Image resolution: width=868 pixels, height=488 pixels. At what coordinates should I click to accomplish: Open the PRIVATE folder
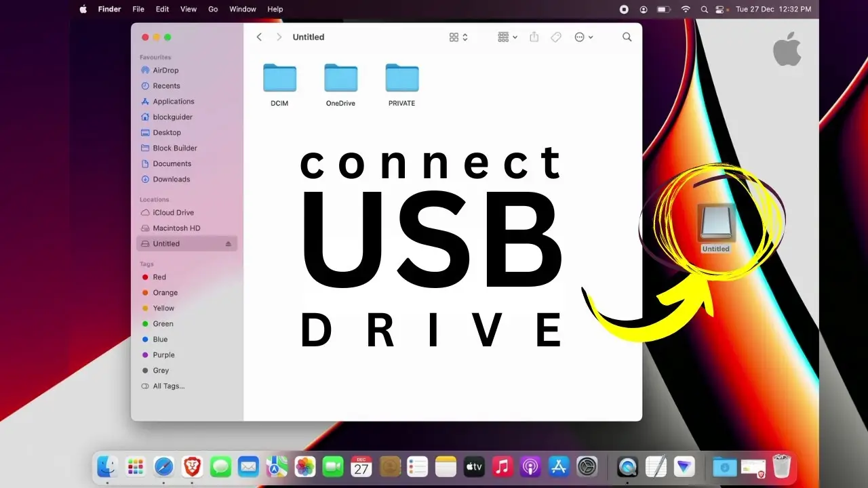(401, 78)
